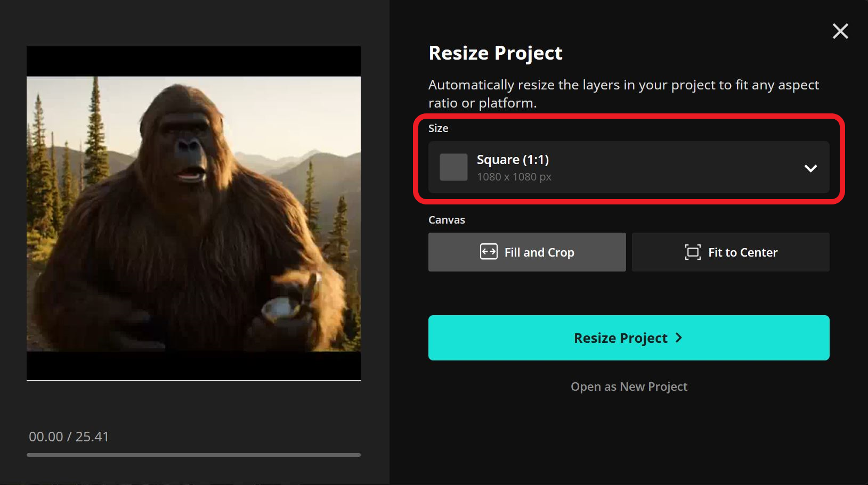The width and height of the screenshot is (868, 485).
Task: Click the Size section label
Action: point(438,128)
